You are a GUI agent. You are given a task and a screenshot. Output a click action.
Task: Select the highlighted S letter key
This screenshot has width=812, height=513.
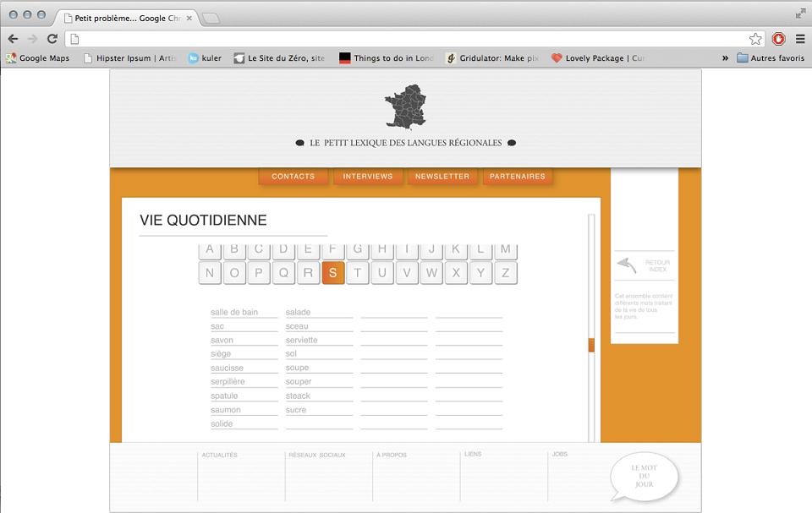click(x=333, y=273)
